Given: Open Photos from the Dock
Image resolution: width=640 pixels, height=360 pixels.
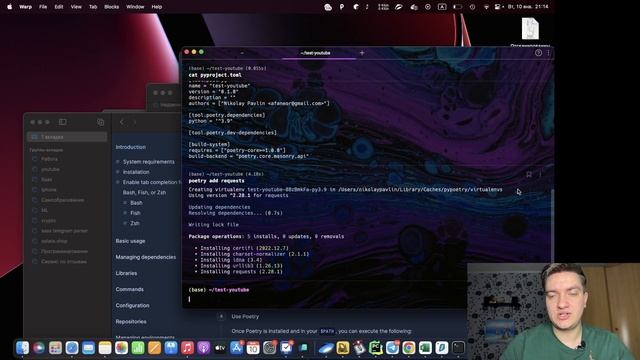Looking at the screenshot, I should (x=121, y=348).
